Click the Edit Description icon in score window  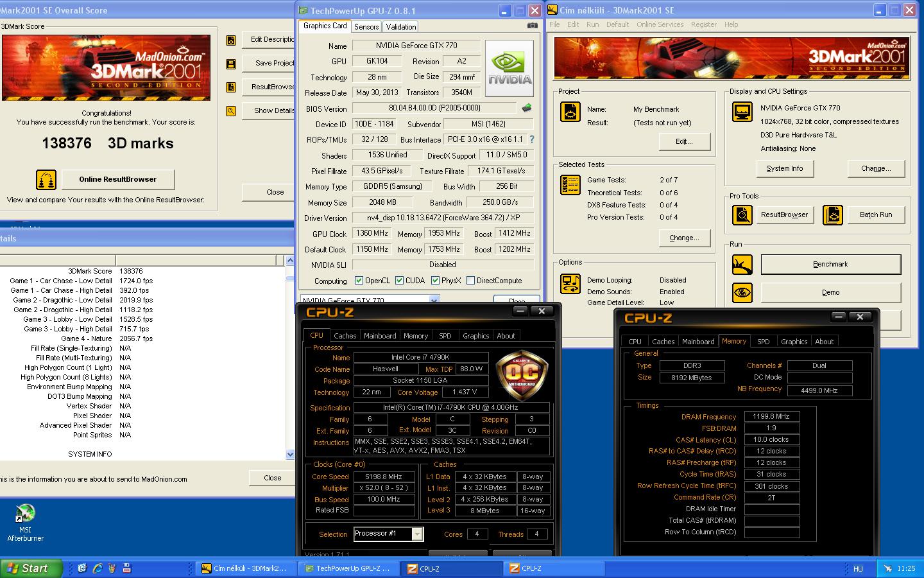[x=231, y=40]
